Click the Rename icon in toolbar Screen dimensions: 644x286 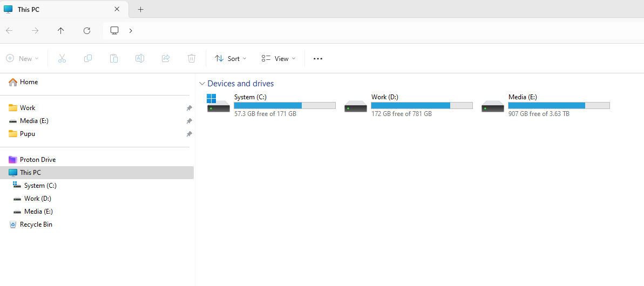click(x=140, y=58)
